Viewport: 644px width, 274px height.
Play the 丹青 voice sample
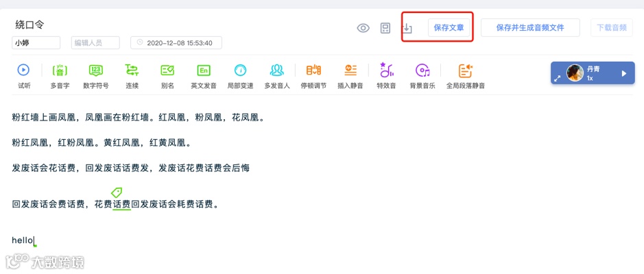[x=624, y=73]
